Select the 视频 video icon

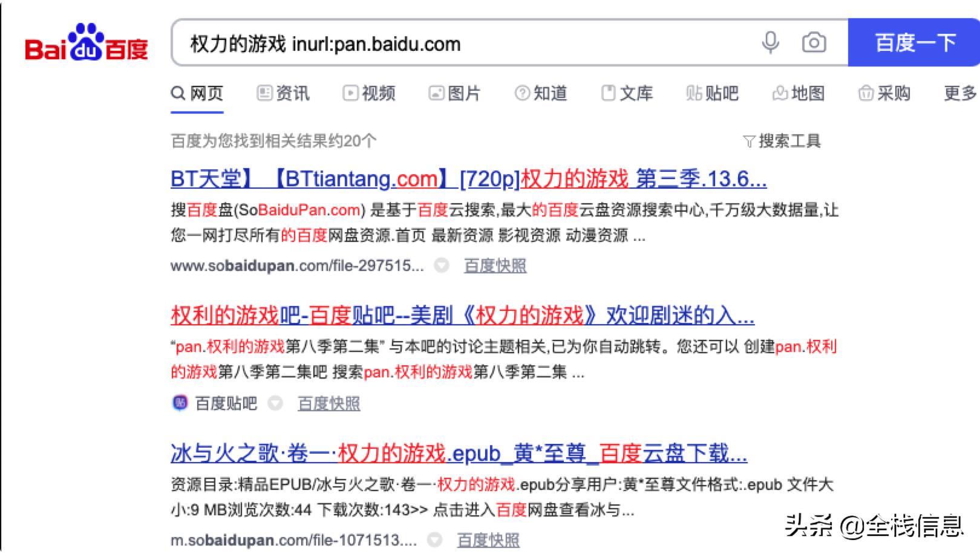pos(350,93)
